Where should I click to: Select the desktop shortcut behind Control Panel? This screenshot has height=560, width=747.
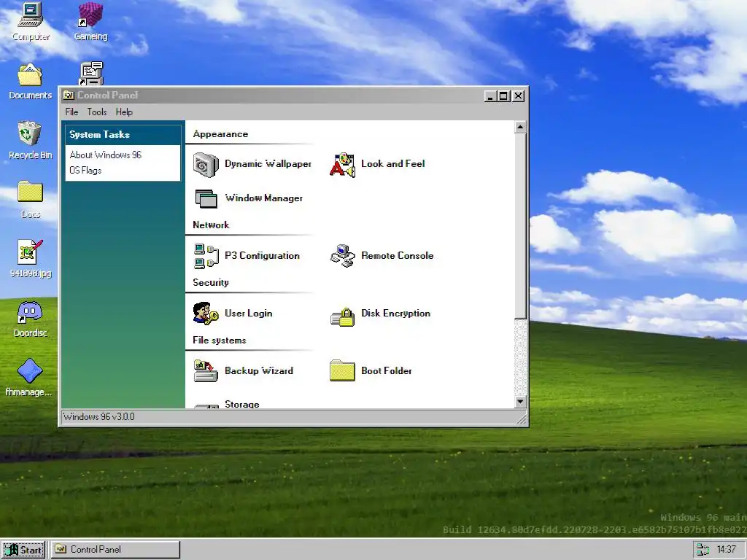pyautogui.click(x=91, y=74)
